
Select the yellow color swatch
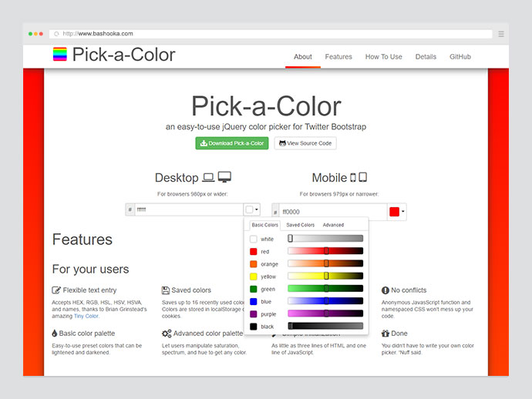pos(254,277)
